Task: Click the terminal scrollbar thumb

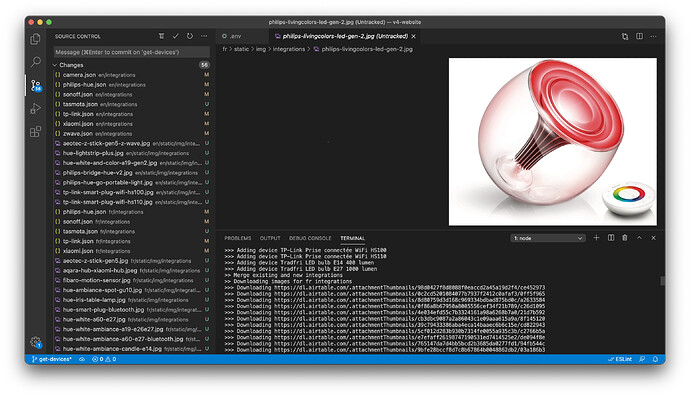Action: [x=662, y=280]
